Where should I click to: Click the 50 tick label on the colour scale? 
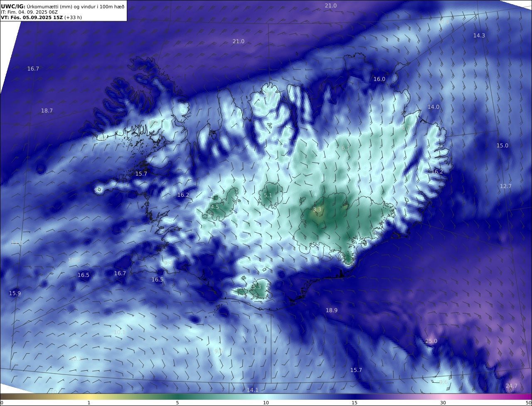coord(528,403)
